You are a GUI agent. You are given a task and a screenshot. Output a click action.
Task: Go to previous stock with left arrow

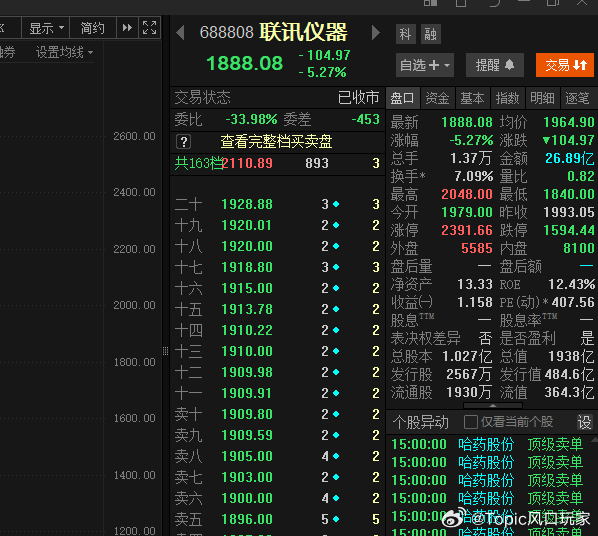pos(180,33)
